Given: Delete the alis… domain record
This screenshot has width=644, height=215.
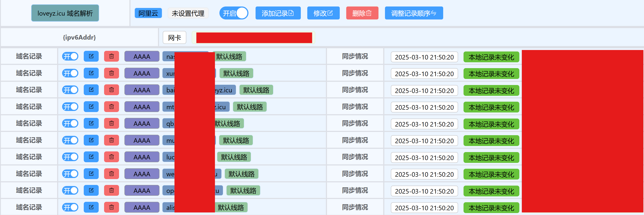Looking at the screenshot, I should click(x=111, y=207).
